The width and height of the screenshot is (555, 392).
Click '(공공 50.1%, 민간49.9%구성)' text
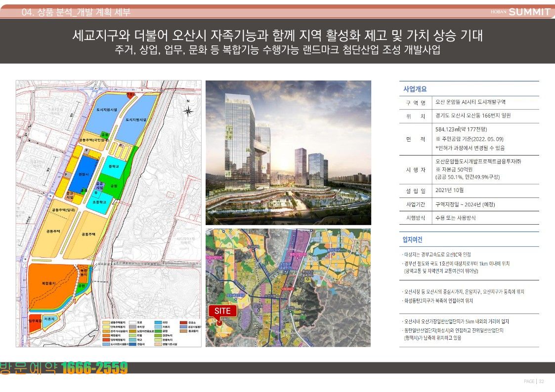(468, 177)
